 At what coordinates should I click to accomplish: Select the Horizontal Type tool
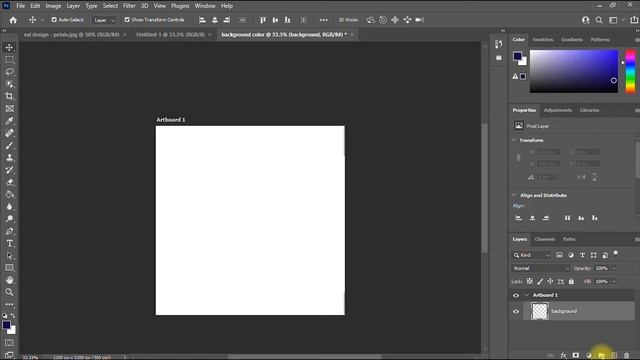coord(9,243)
